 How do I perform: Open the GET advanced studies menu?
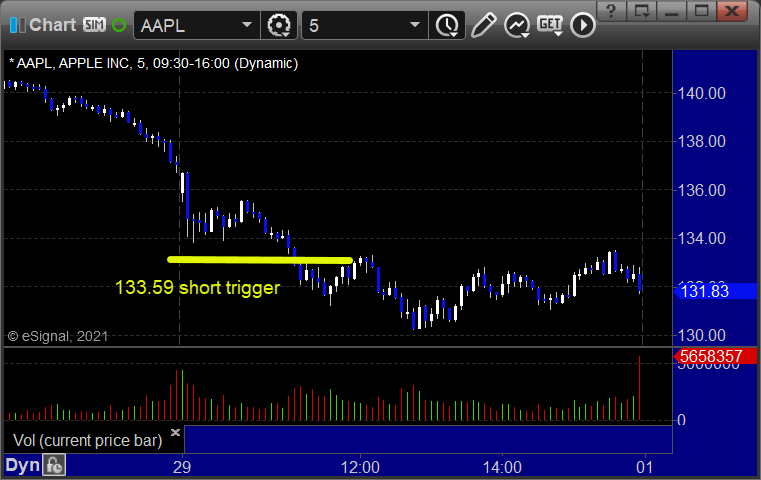click(550, 25)
